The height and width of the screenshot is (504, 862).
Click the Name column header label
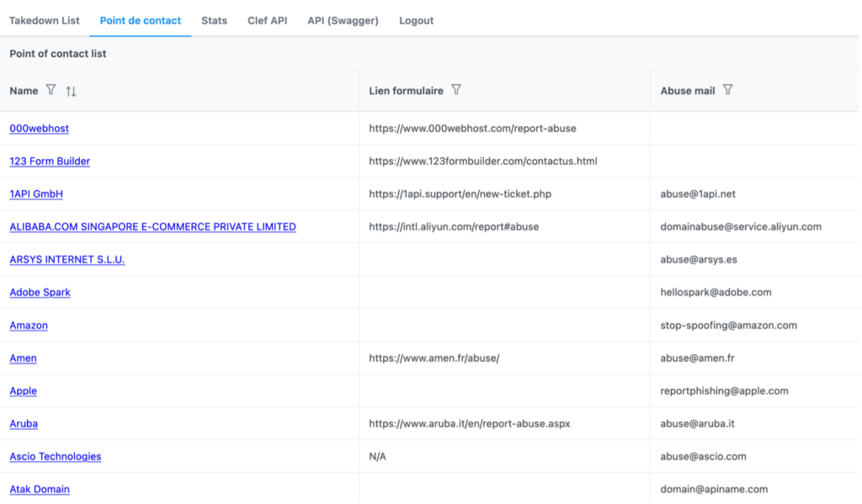coord(24,91)
